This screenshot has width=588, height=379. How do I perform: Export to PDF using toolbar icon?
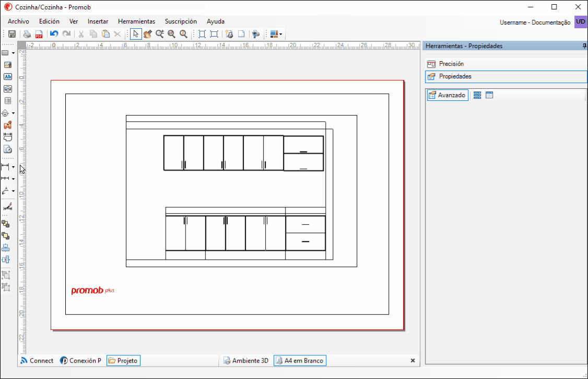[x=39, y=34]
